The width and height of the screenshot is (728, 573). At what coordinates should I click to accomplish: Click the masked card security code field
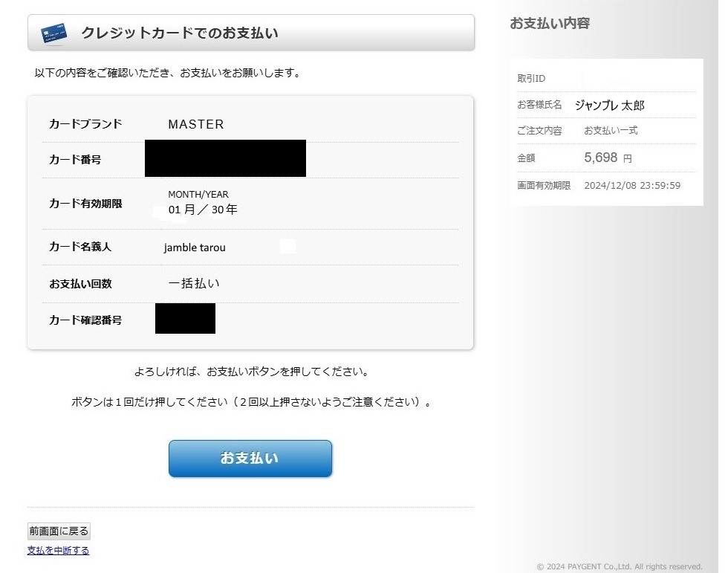[185, 318]
